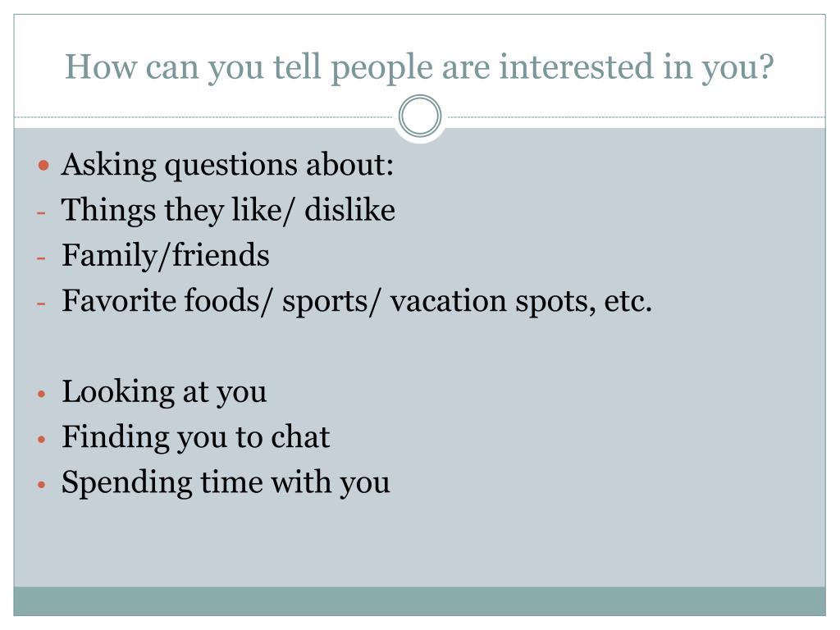Select the 'Looking at you' bullet
Viewport: 840px width, 630px height.
pos(164,392)
